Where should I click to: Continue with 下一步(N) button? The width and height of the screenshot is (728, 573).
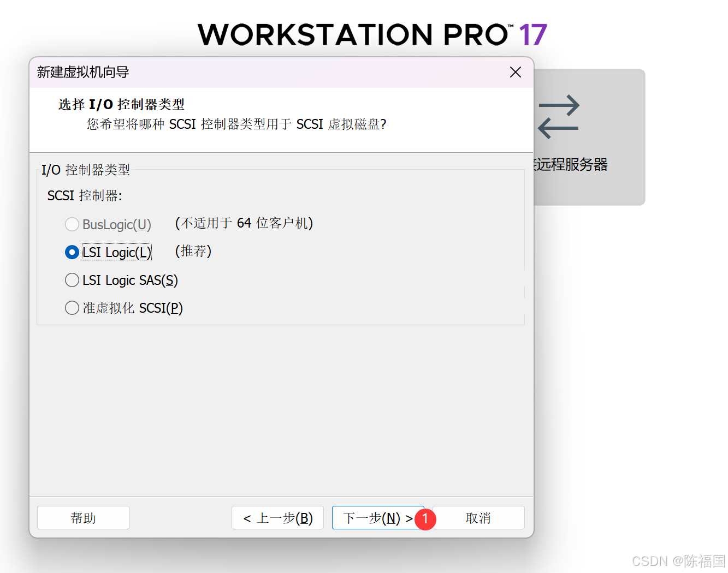(x=378, y=517)
